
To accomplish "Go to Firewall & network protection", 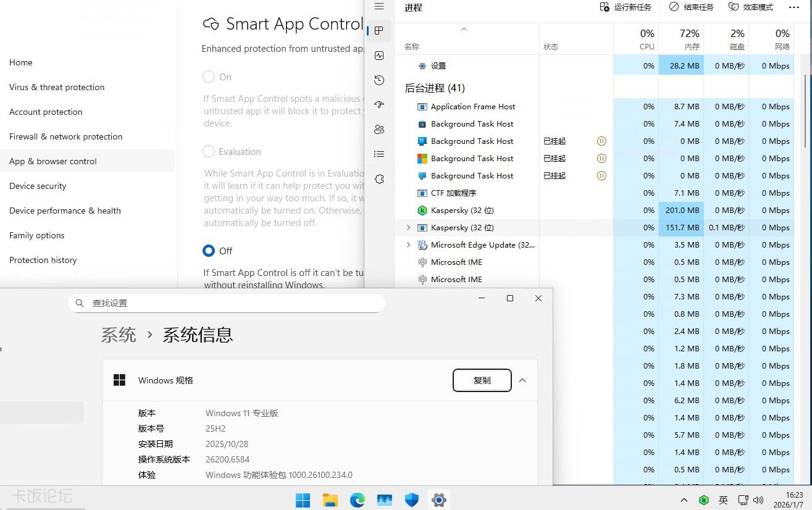I will [x=65, y=136].
